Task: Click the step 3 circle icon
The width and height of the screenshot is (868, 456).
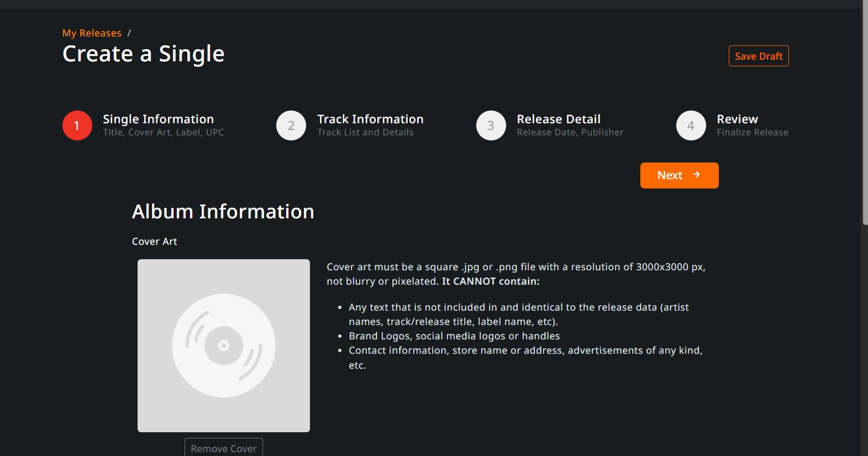Action: coord(491,125)
